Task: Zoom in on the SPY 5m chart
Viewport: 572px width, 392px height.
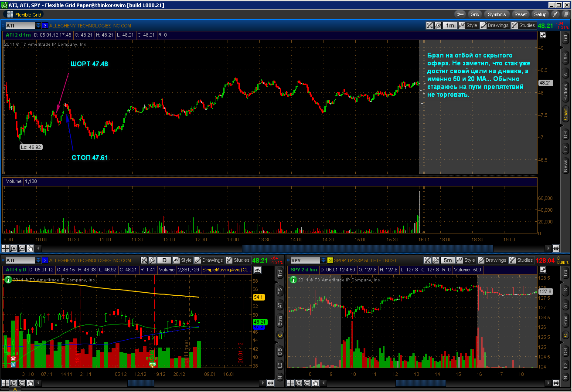Action: click(299, 383)
